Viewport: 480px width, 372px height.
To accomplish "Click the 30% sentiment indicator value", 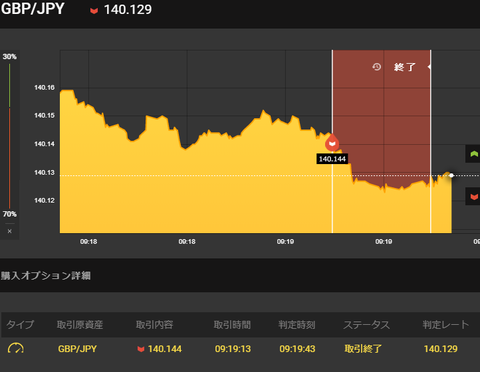I will 10,57.
